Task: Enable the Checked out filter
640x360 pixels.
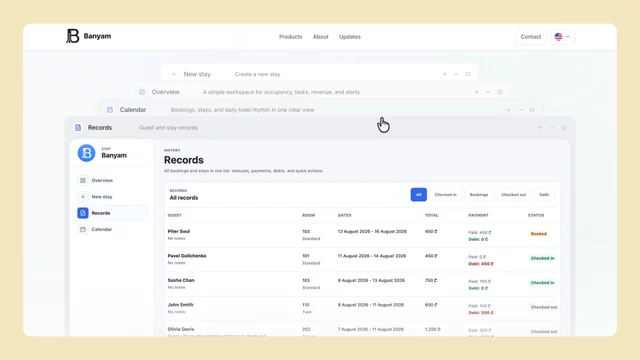Action: [513, 194]
